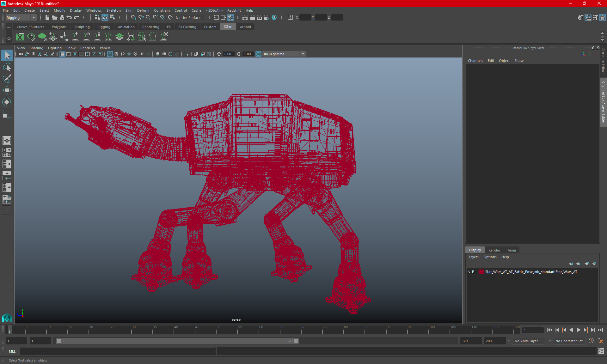Start IPR render from status line
The height and width of the screenshot is (364, 607).
click(259, 18)
